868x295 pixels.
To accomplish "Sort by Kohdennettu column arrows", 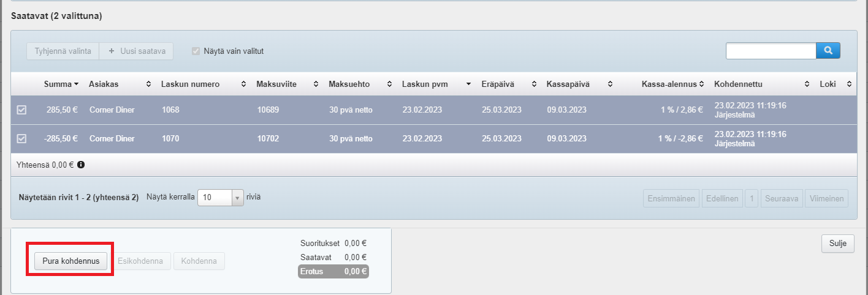I will 807,84.
